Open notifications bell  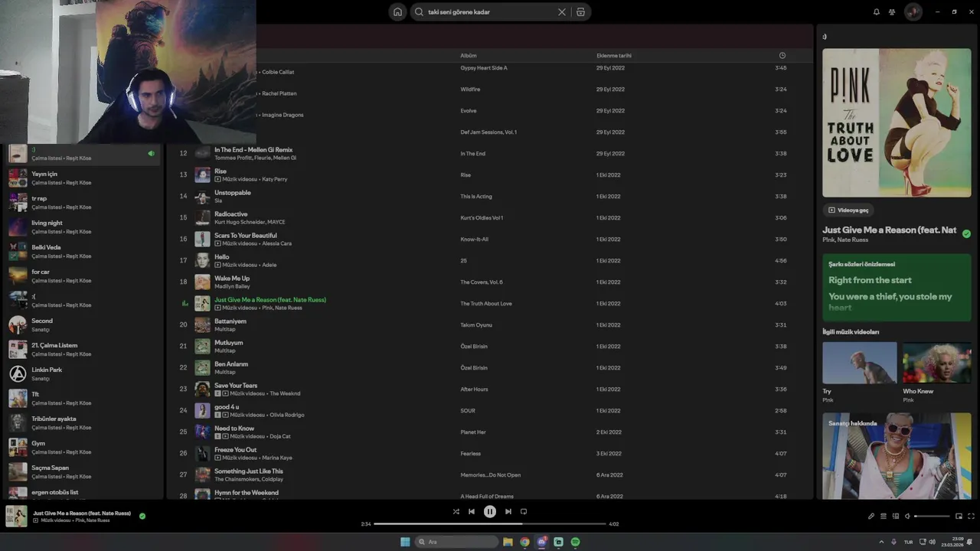point(877,11)
